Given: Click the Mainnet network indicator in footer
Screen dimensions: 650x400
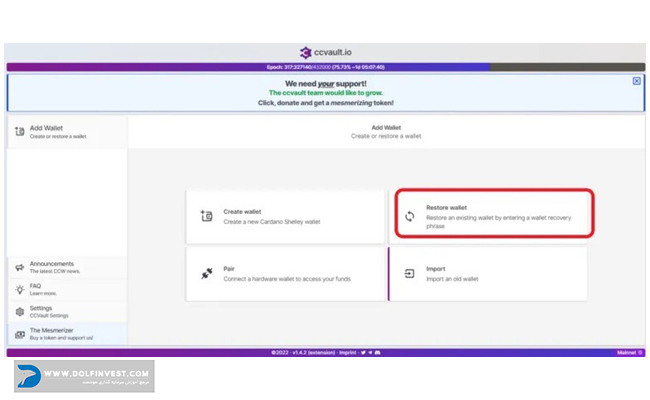Looking at the screenshot, I should (x=625, y=352).
